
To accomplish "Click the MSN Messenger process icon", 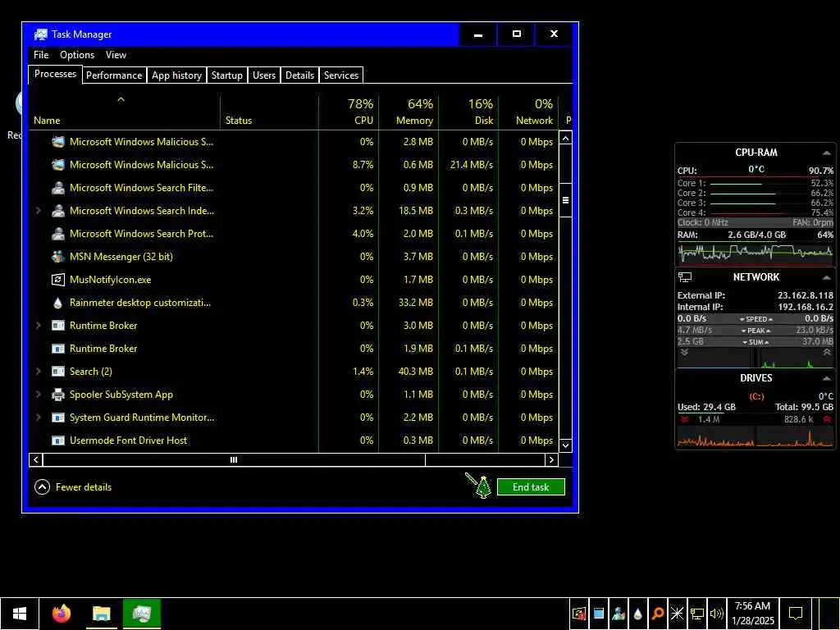I will point(58,257).
